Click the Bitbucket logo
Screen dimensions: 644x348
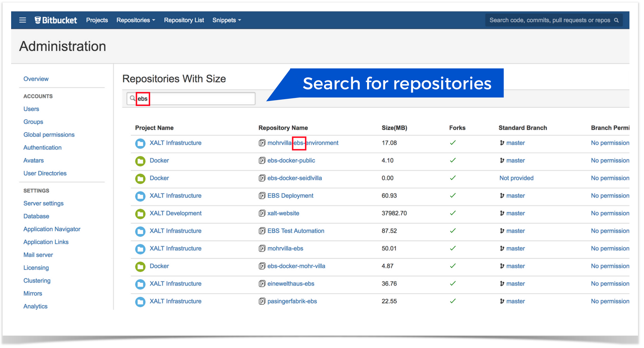point(56,20)
